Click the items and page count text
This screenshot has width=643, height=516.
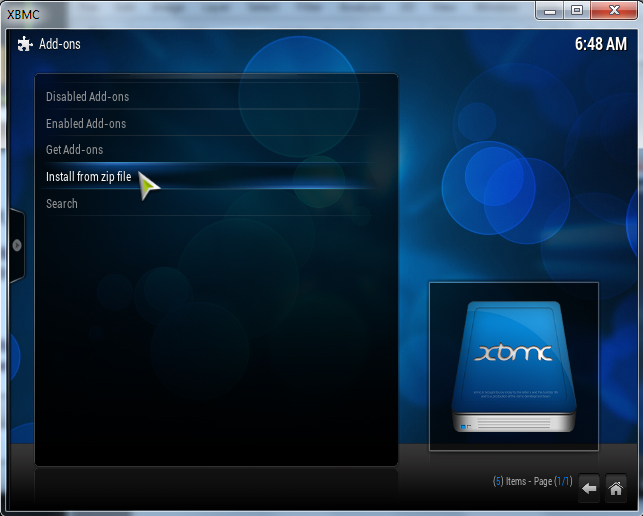532,481
